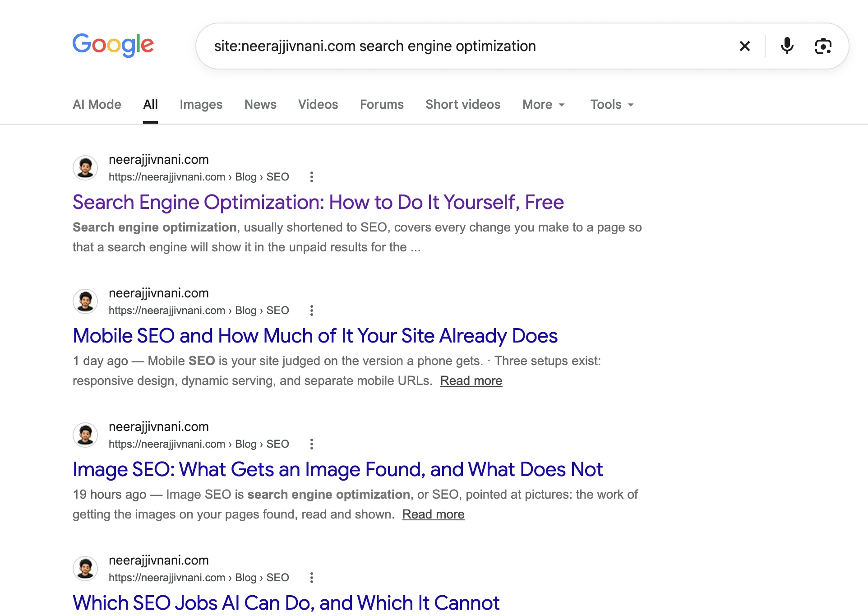
Task: Open 'Which SEO Jobs AI Can Do' result
Action: click(286, 603)
